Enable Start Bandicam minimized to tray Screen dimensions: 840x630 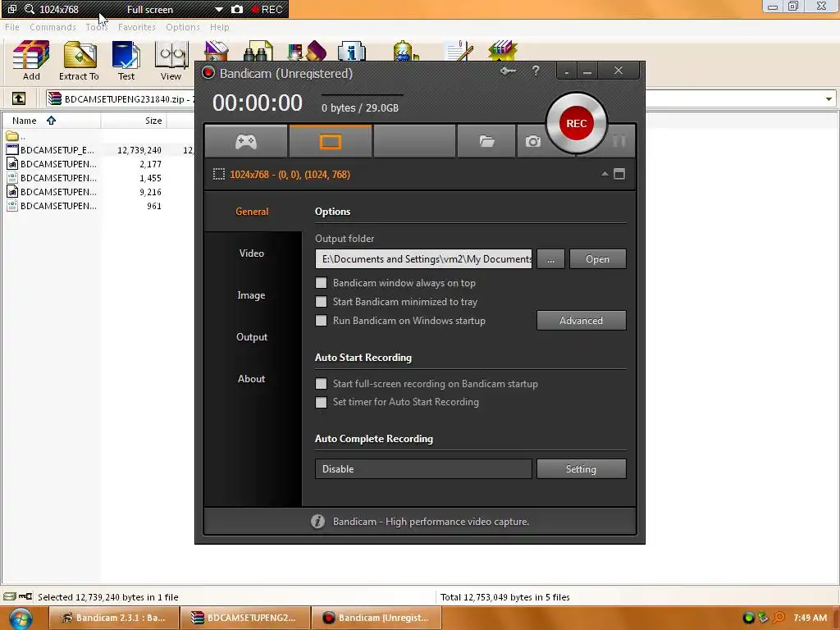321,302
